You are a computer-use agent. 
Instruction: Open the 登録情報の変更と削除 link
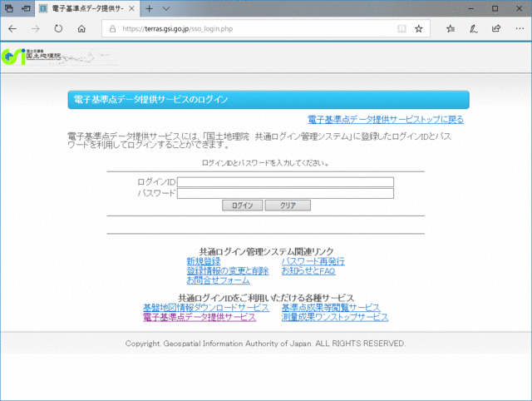point(228,270)
